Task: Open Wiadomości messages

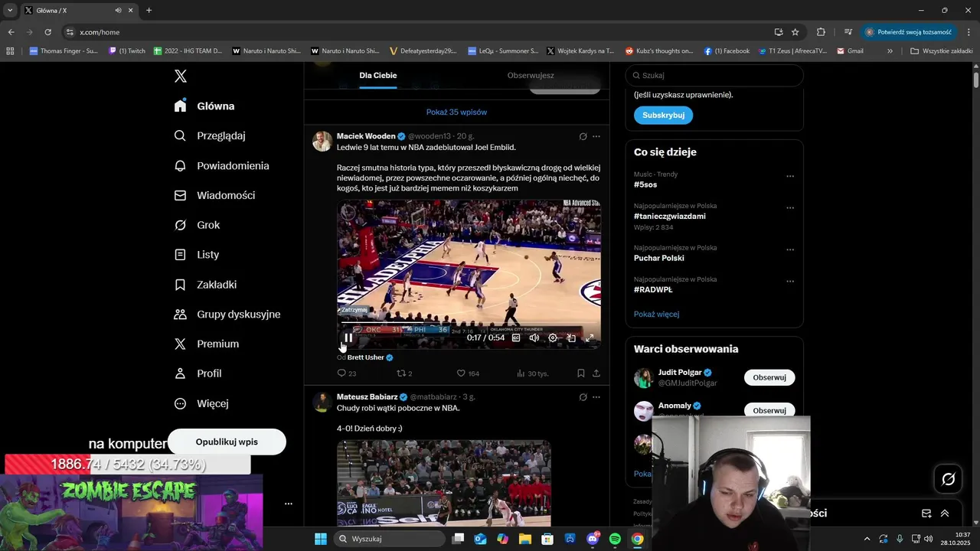Action: (x=214, y=195)
